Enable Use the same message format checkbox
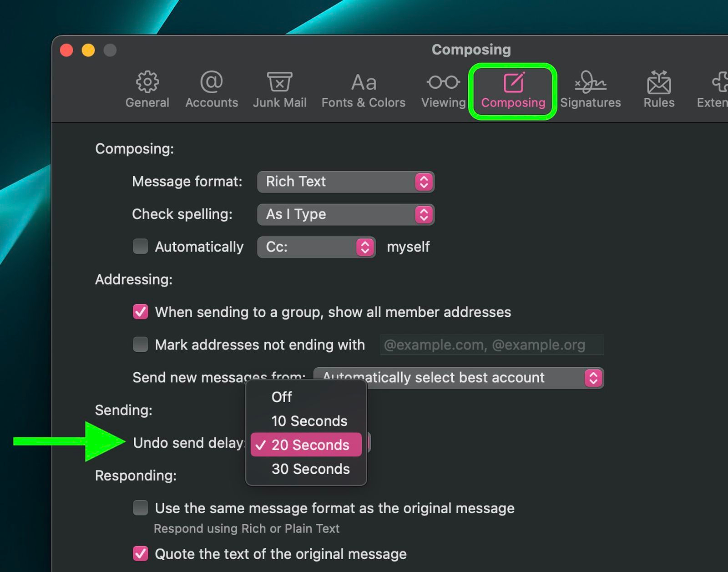Viewport: 728px width, 572px height. click(x=141, y=508)
